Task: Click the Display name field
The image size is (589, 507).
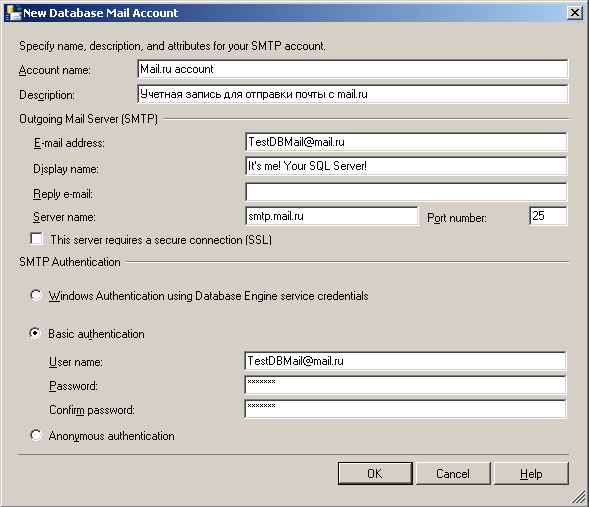Action: [406, 166]
